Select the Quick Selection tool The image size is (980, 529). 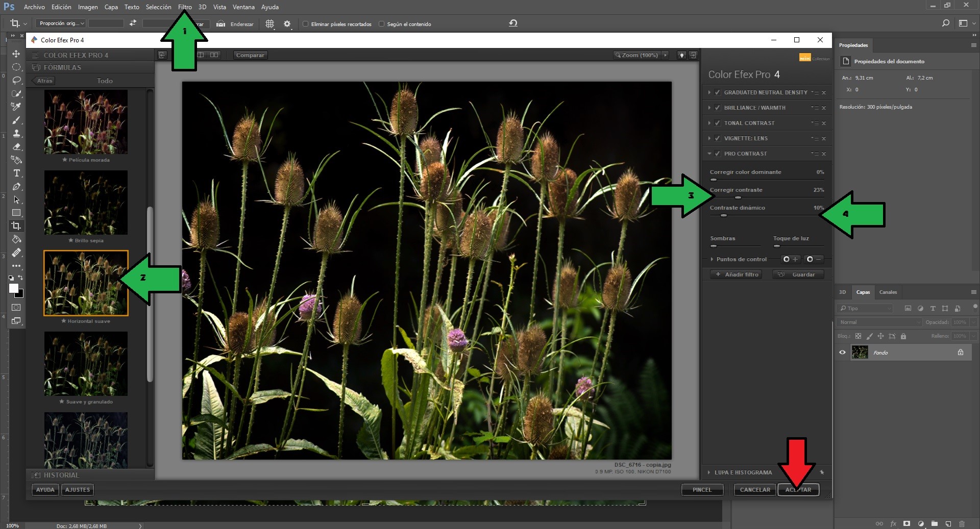coord(16,94)
